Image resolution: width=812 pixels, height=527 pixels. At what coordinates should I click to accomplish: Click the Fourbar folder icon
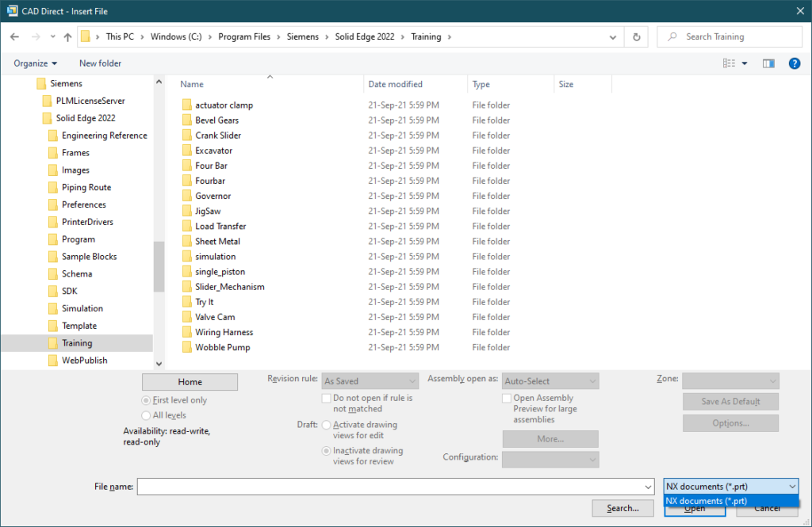(x=187, y=181)
